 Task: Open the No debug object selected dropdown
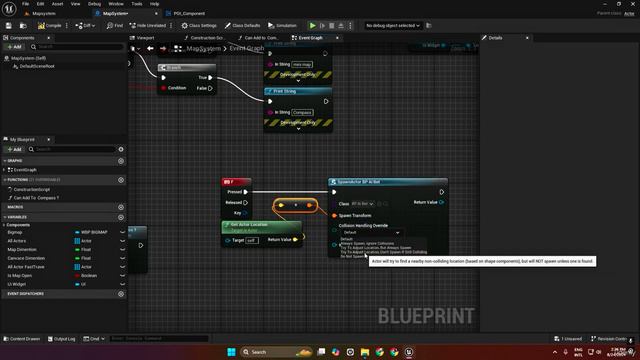pyautogui.click(x=393, y=25)
